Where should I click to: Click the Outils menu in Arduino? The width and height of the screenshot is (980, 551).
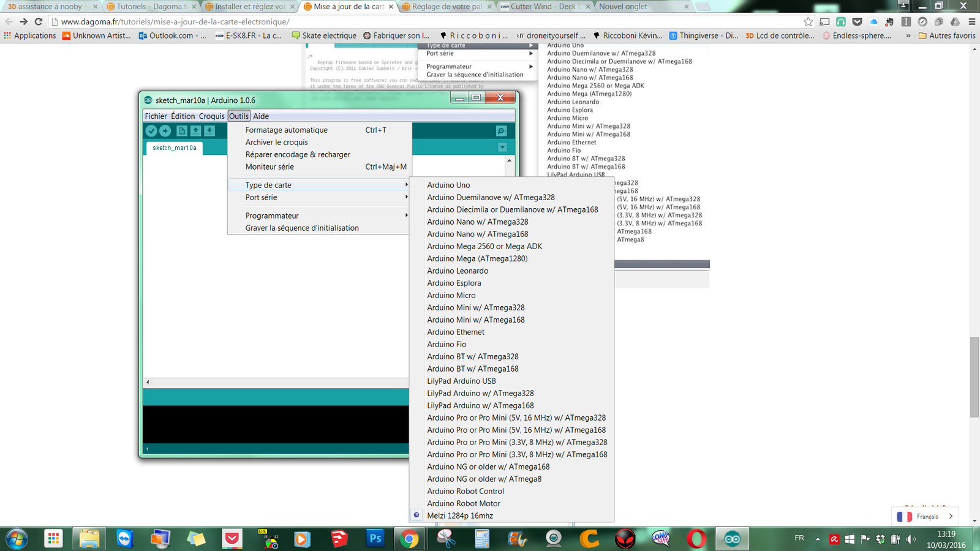click(x=239, y=116)
